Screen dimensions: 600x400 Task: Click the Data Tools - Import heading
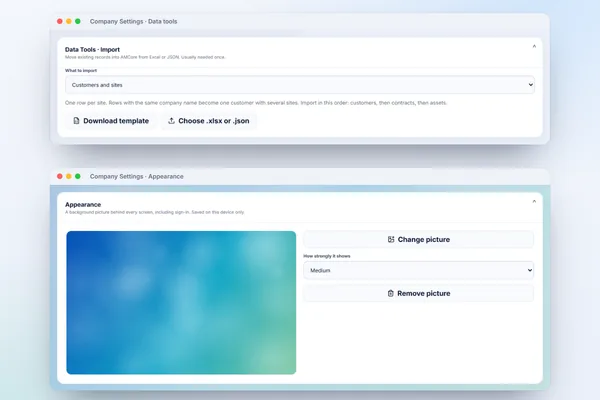92,49
